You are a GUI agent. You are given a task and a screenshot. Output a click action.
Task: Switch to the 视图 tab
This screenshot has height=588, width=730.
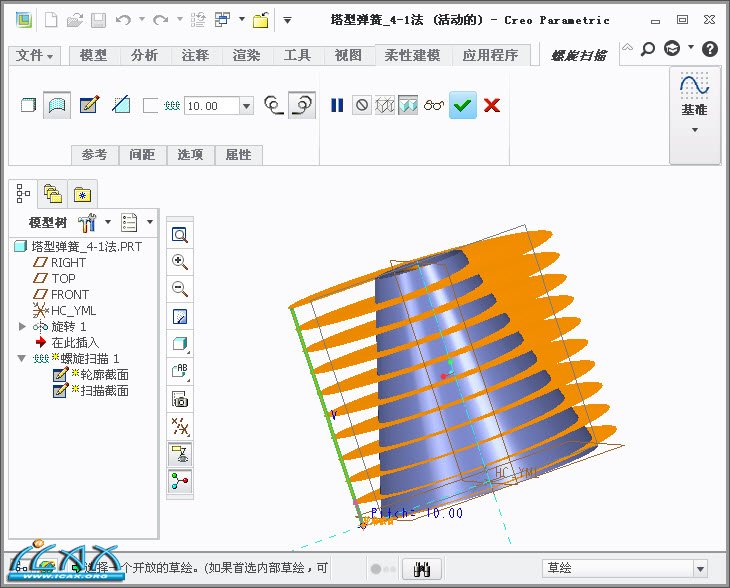(348, 55)
